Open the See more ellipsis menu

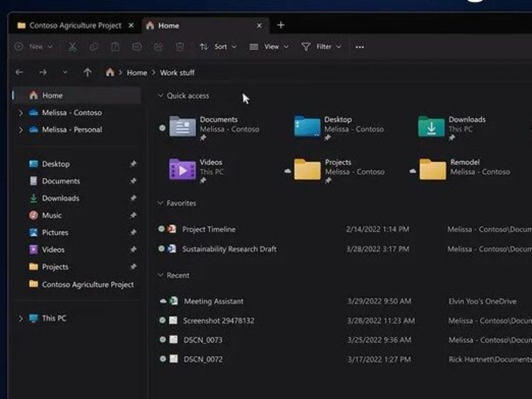pos(360,47)
